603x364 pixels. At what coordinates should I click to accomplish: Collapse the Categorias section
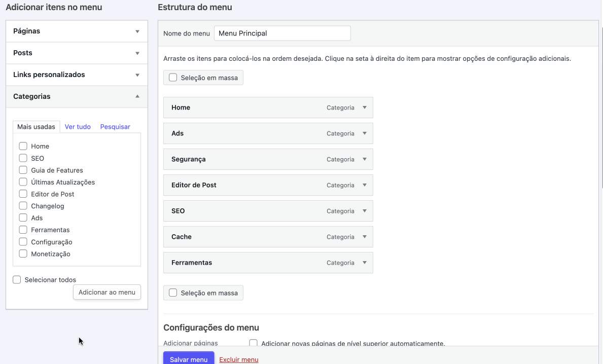[77, 96]
